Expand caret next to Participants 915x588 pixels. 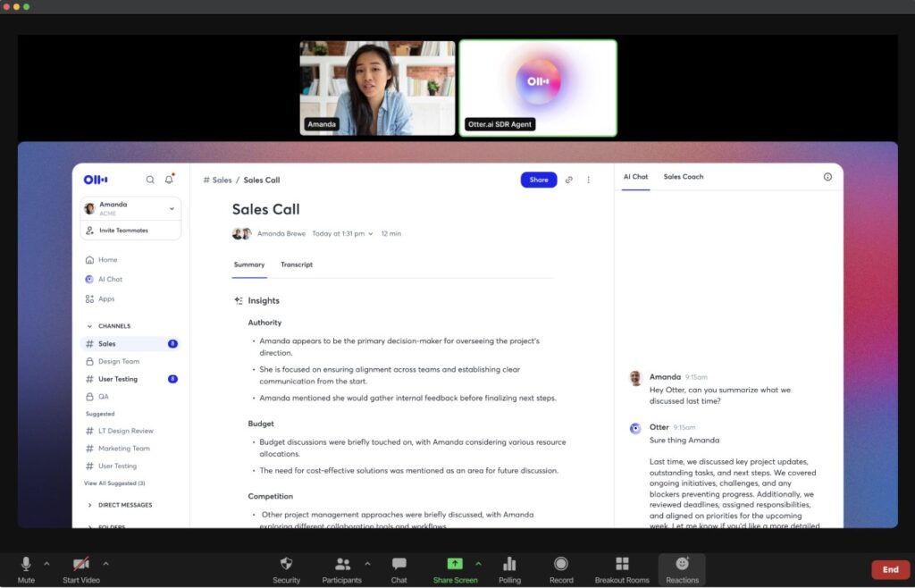[367, 564]
